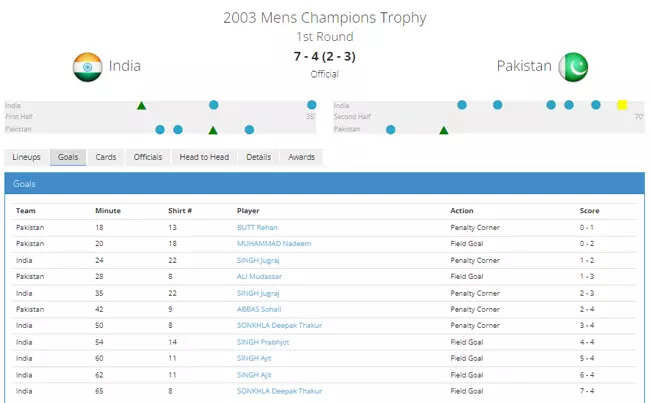Click the Goals panel blue header
This screenshot has width=650, height=403.
(325, 185)
